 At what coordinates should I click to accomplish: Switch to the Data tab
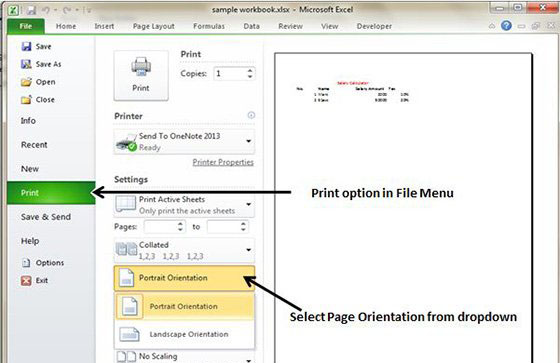[251, 26]
